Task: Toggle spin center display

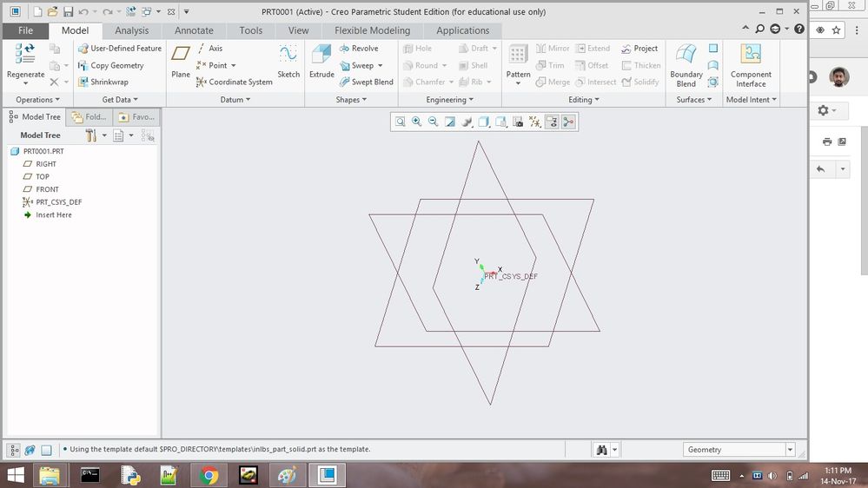Action: coord(568,122)
